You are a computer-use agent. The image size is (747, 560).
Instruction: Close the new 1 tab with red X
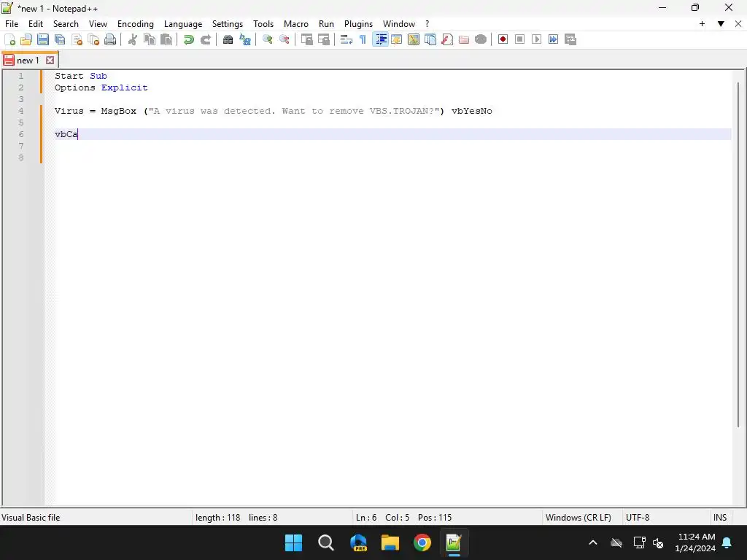(50, 60)
